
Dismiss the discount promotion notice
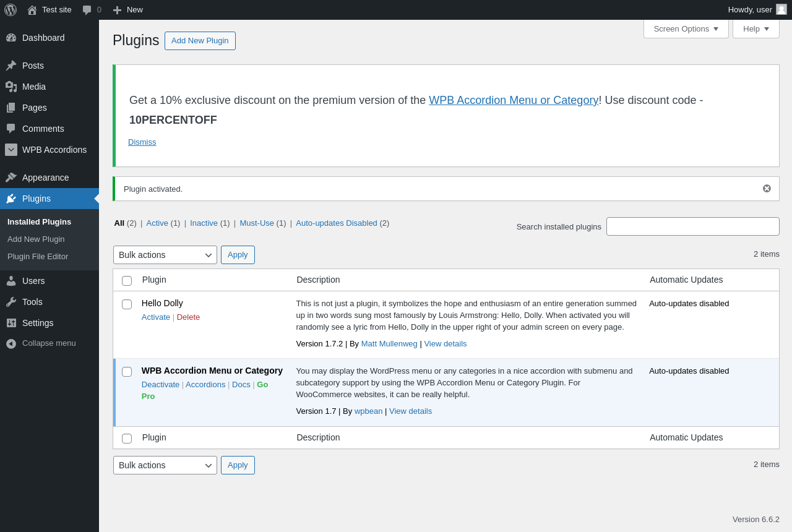[142, 142]
